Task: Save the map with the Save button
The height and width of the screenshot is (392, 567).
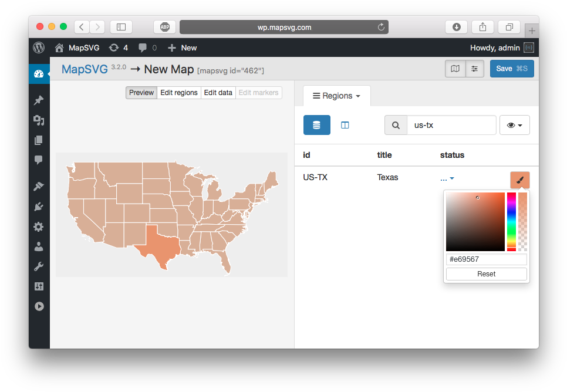Action: (x=512, y=69)
